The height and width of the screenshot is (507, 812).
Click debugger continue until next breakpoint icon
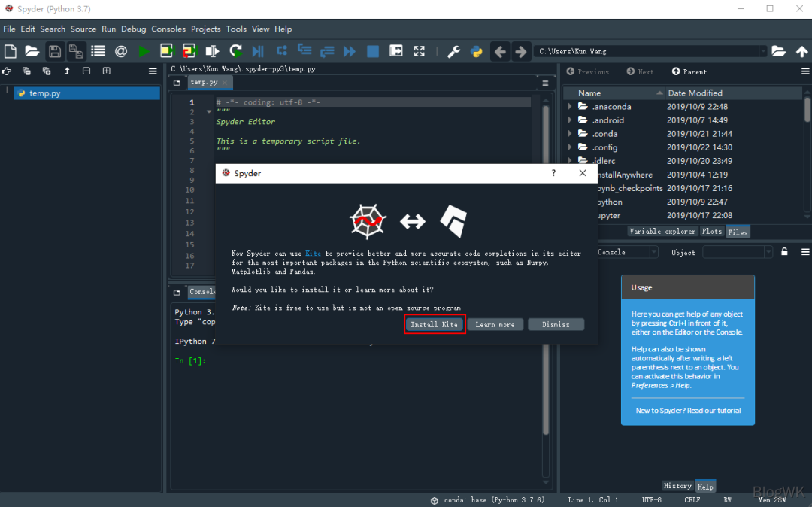point(350,50)
